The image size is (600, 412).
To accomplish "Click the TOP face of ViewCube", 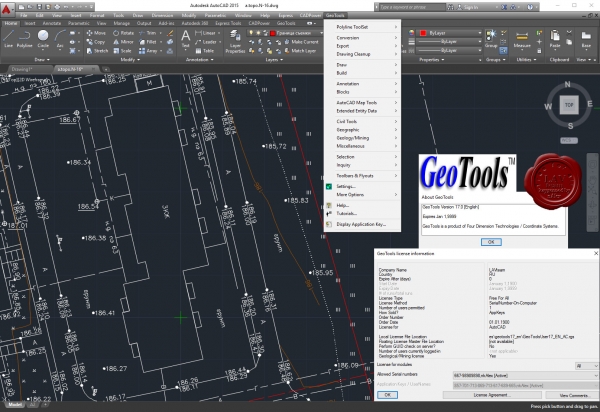I will click(569, 105).
